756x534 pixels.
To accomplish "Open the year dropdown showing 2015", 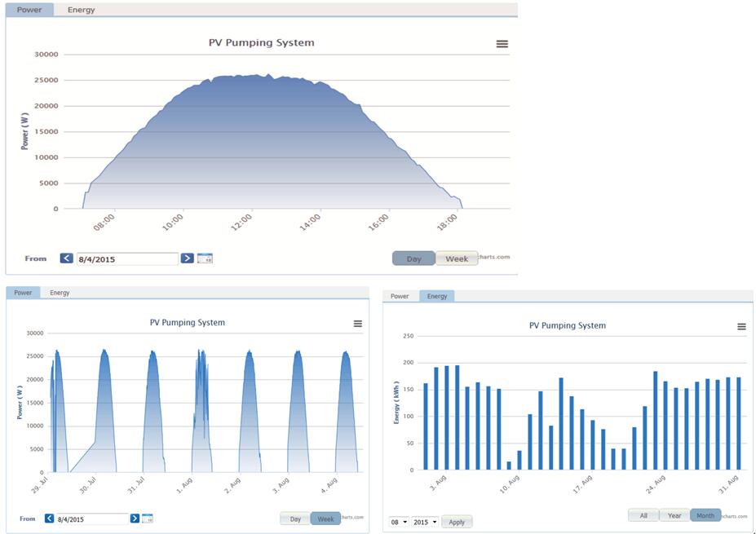I will click(x=424, y=522).
